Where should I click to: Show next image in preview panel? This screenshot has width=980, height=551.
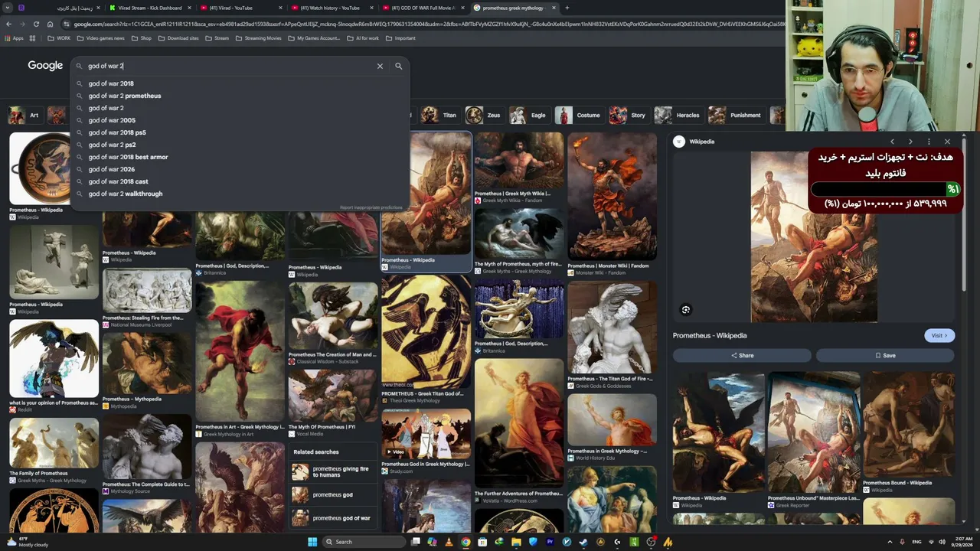910,142
